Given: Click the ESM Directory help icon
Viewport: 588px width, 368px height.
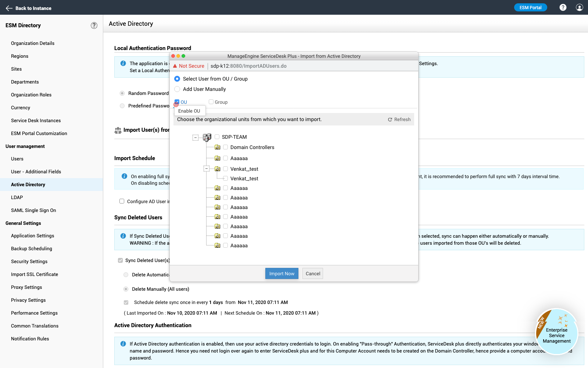Looking at the screenshot, I should [94, 25].
